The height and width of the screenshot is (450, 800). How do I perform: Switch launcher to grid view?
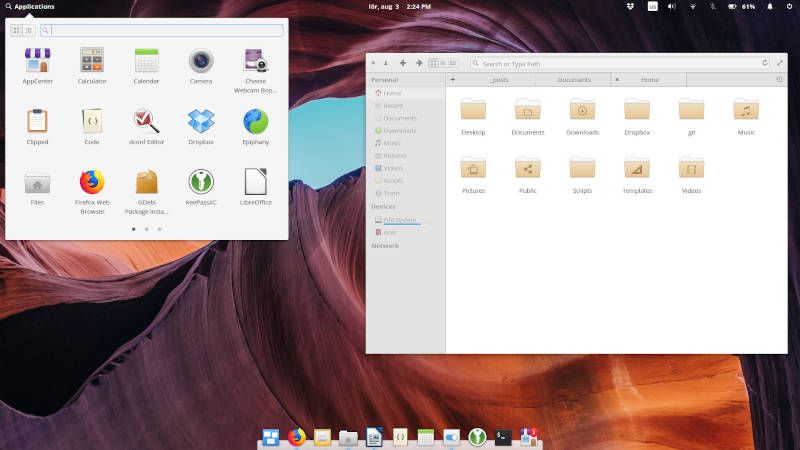(x=16, y=31)
